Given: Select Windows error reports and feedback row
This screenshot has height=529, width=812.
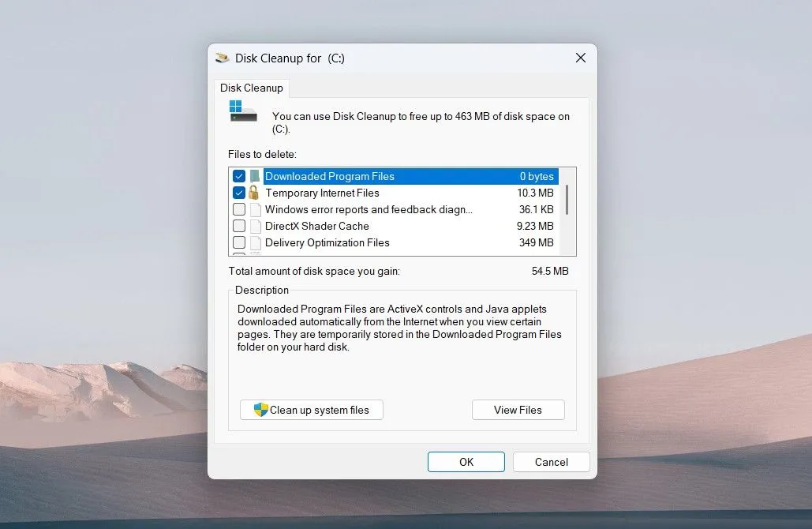Looking at the screenshot, I should (369, 209).
